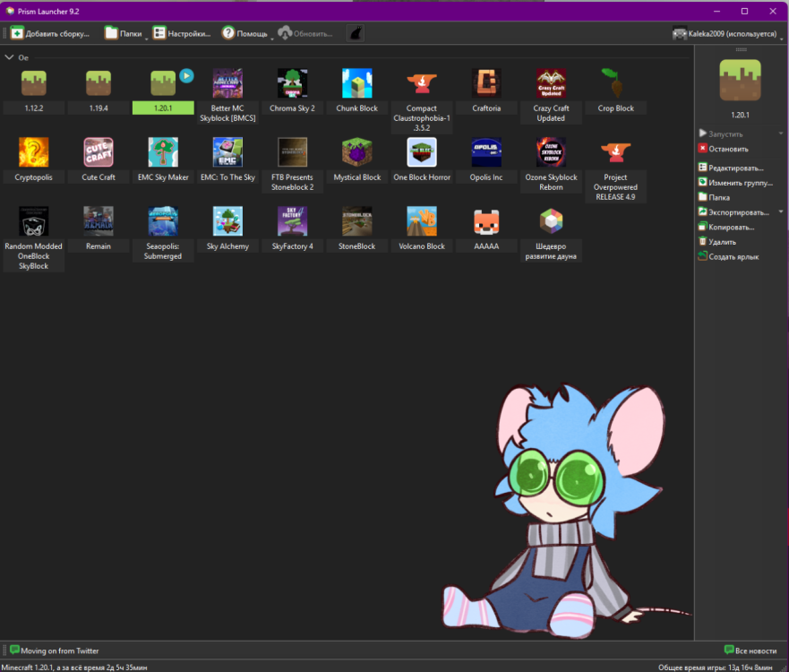This screenshot has height=672, width=789.
Task: Click Удалить to delete instance
Action: (x=717, y=242)
